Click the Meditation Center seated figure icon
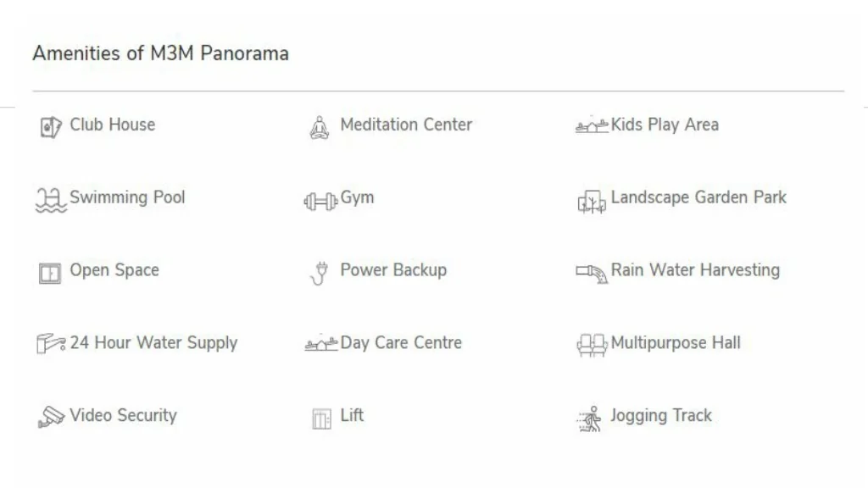This screenshot has width=868, height=488. point(319,128)
